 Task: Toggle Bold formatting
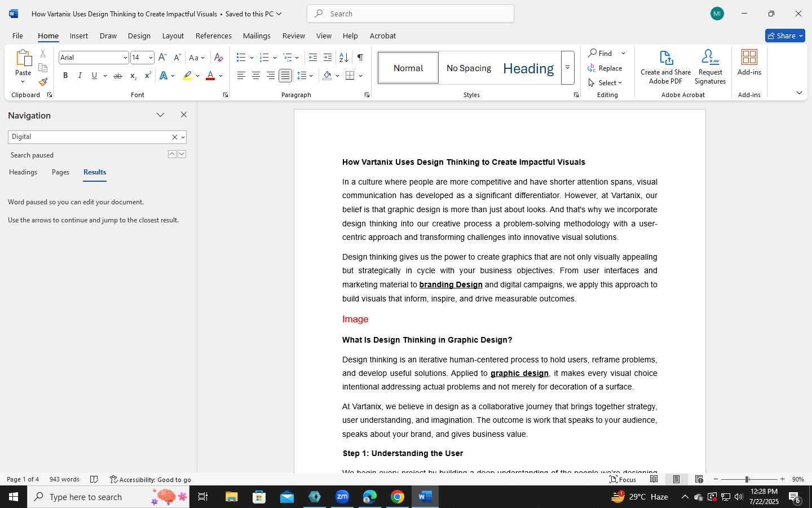[65, 76]
